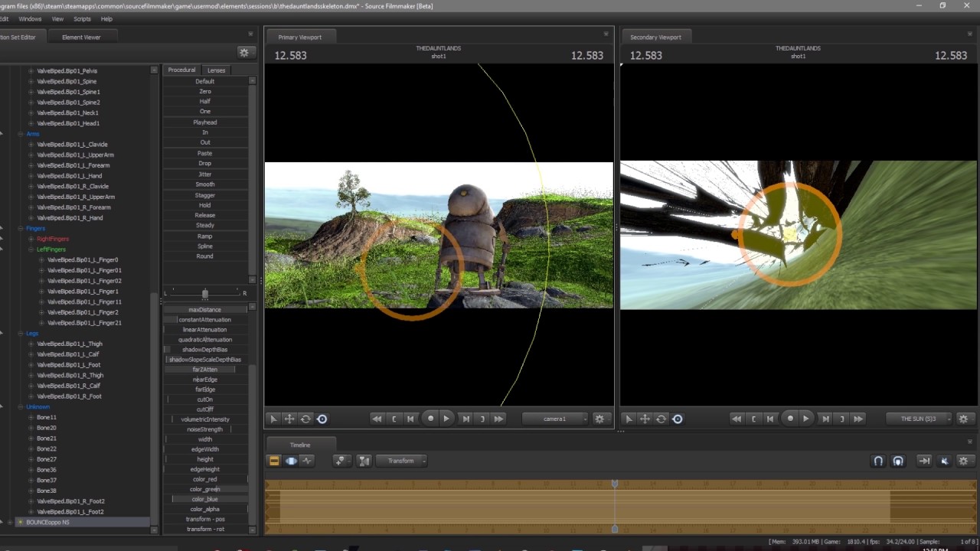Pick the screen manipulator tool in Primary Viewport
Screen dimensions: 980x551
(x=322, y=419)
